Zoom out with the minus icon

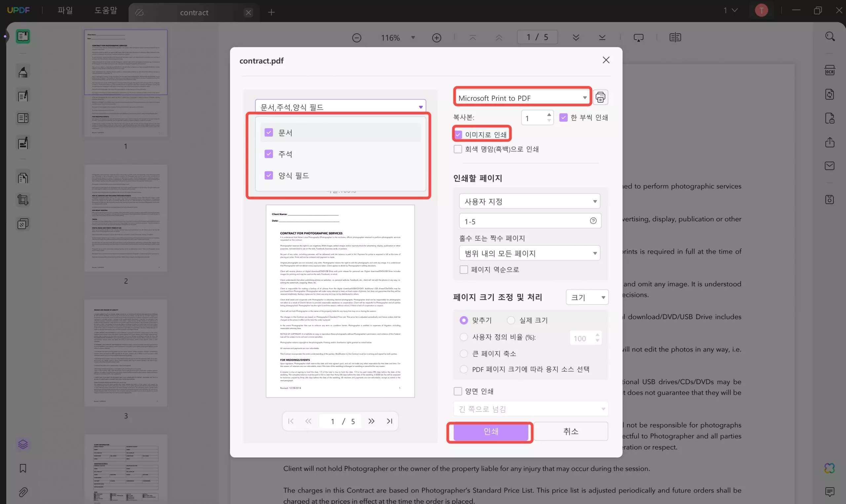[x=356, y=38]
